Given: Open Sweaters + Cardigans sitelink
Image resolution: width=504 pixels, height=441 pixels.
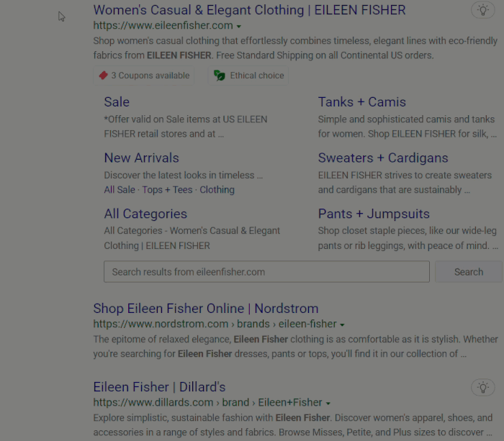Looking at the screenshot, I should click(x=383, y=158).
